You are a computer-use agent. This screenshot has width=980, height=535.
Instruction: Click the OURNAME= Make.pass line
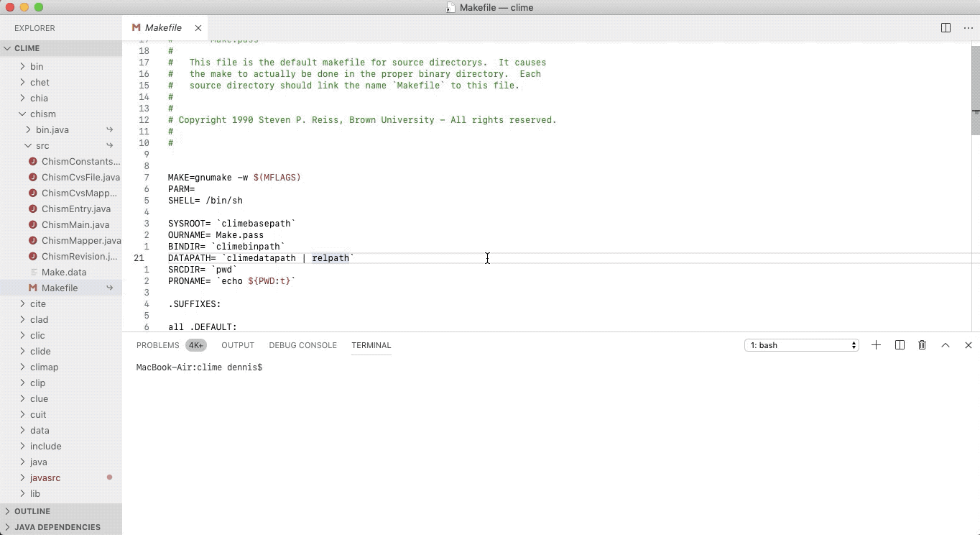216,235
